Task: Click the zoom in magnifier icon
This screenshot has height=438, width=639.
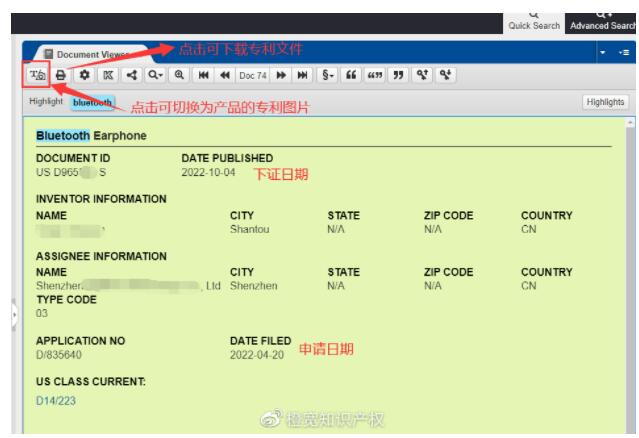Action: [179, 75]
